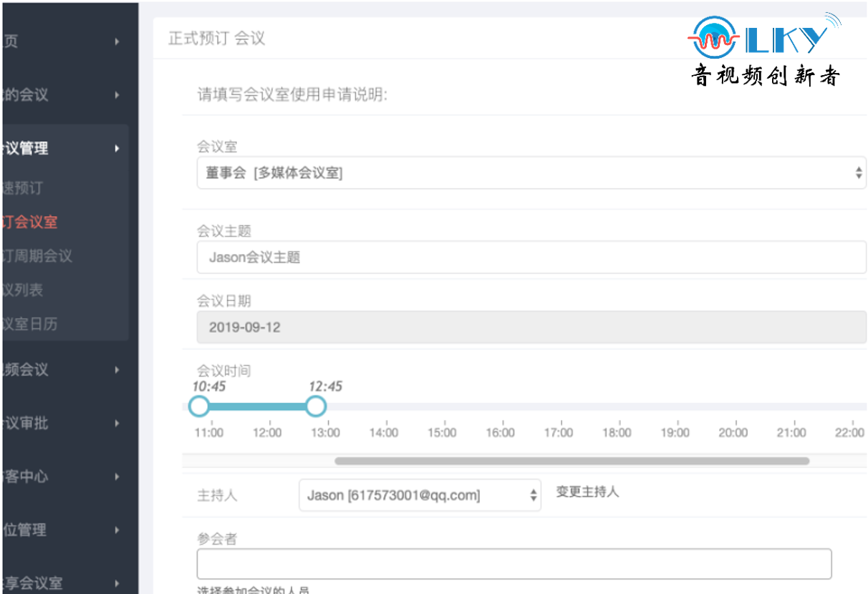868x594 pixels.
Task: Open 议室日历 calendar in the sidebar
Action: [30, 324]
